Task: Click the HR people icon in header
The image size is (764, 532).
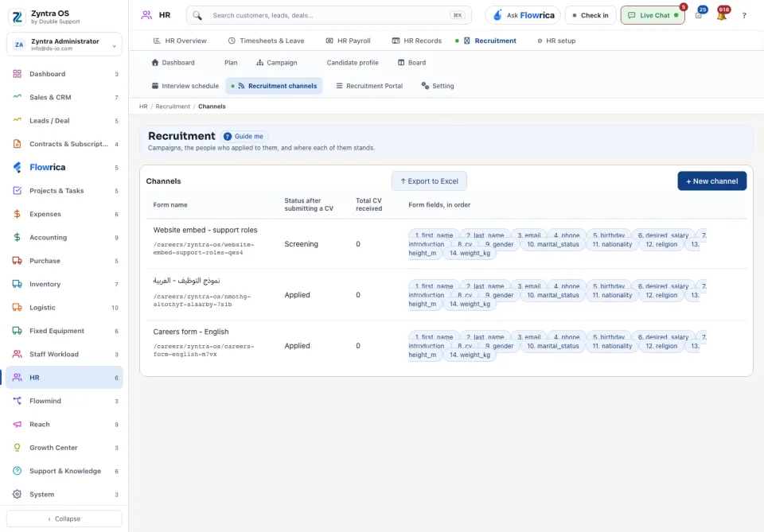Action: (146, 15)
